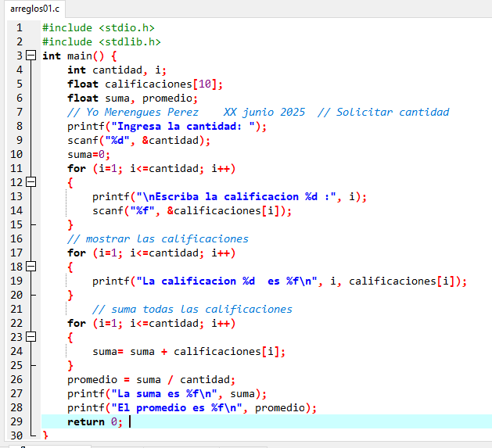Click the 'El promedio es' printf statement

point(192,407)
